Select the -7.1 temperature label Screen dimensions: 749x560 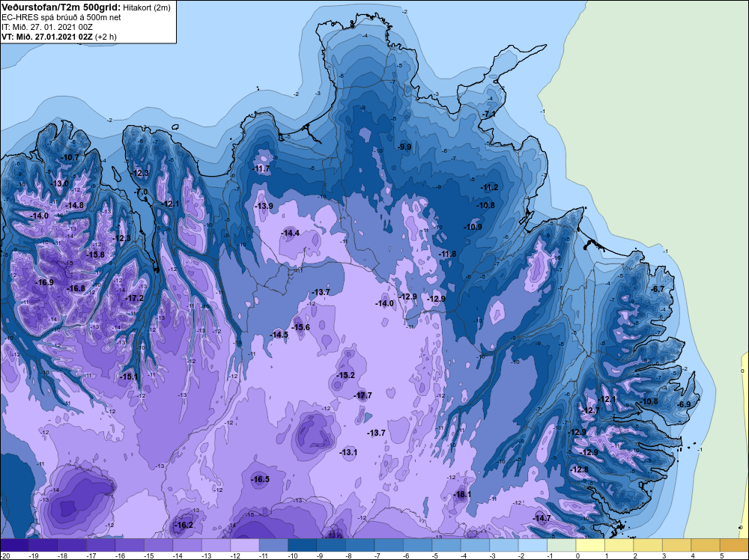(x=488, y=114)
